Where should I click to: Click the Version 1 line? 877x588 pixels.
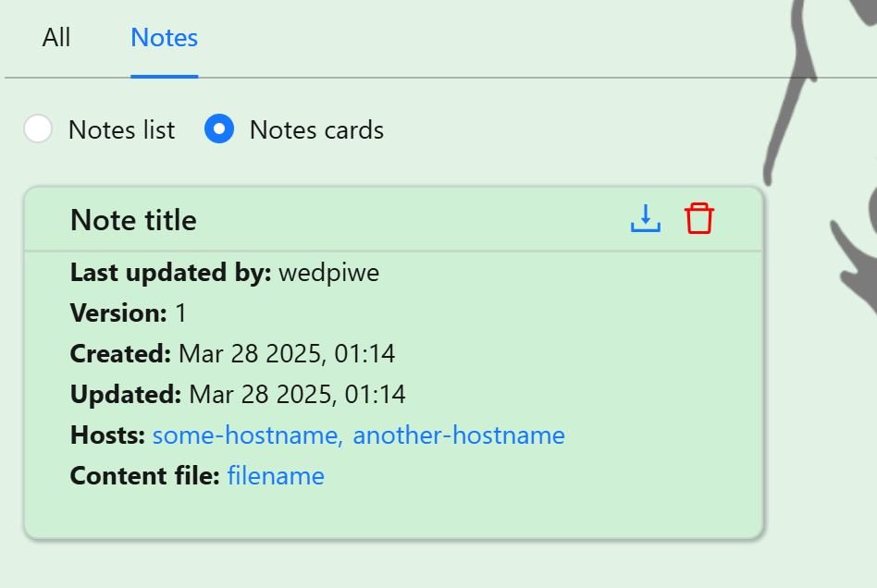point(128,313)
